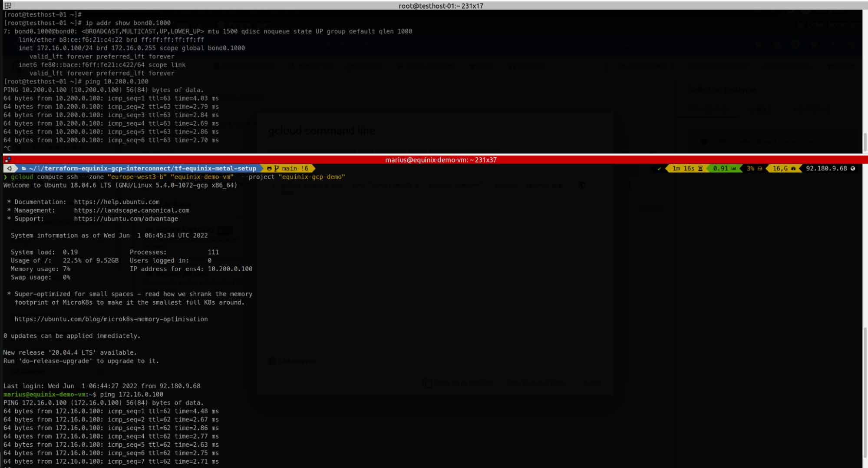Click the folder icon before the terraform path

[x=24, y=169]
